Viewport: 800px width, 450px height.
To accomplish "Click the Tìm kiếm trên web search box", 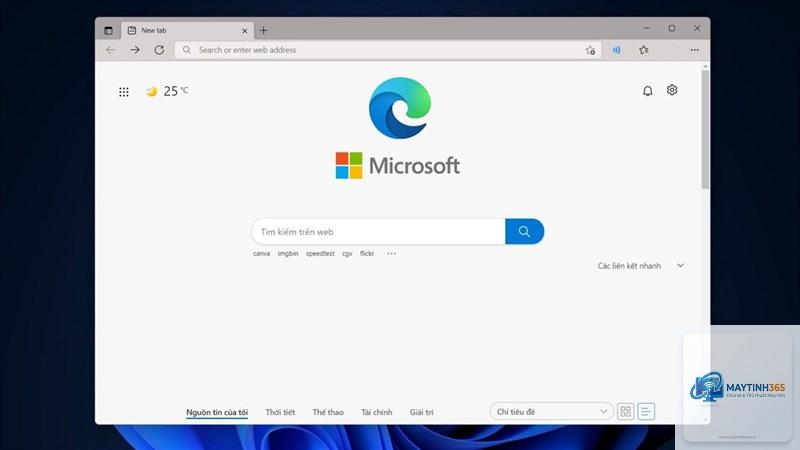I will coord(379,232).
